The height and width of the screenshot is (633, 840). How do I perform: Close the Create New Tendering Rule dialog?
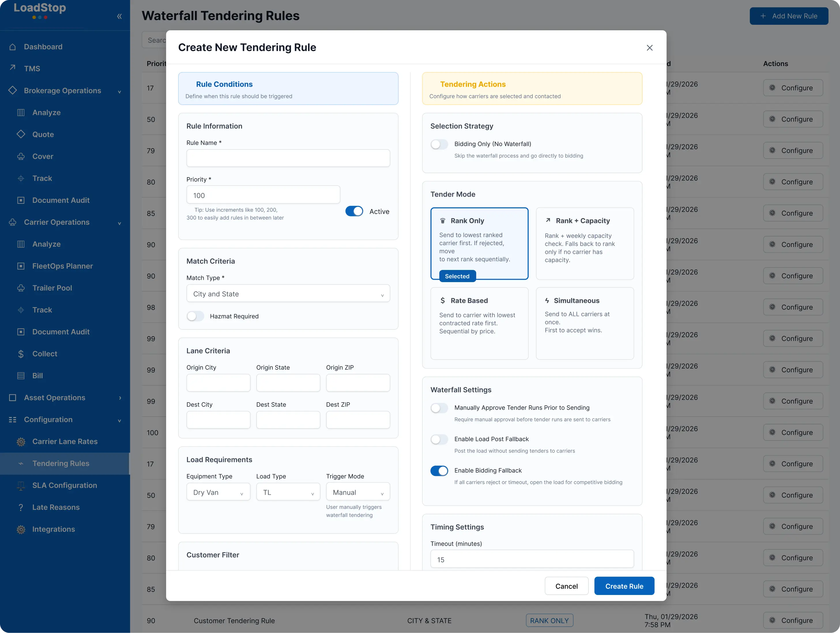650,48
